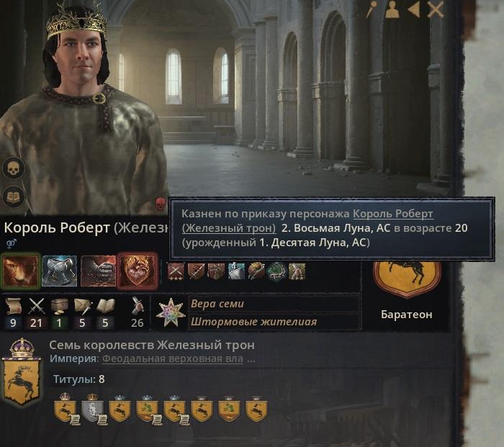Click the Iron Throne primary title shield

[x=21, y=372]
